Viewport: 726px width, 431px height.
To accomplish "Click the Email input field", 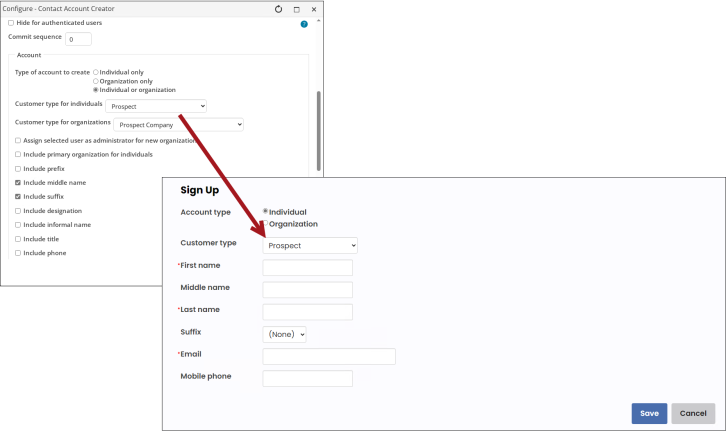I will pos(329,356).
